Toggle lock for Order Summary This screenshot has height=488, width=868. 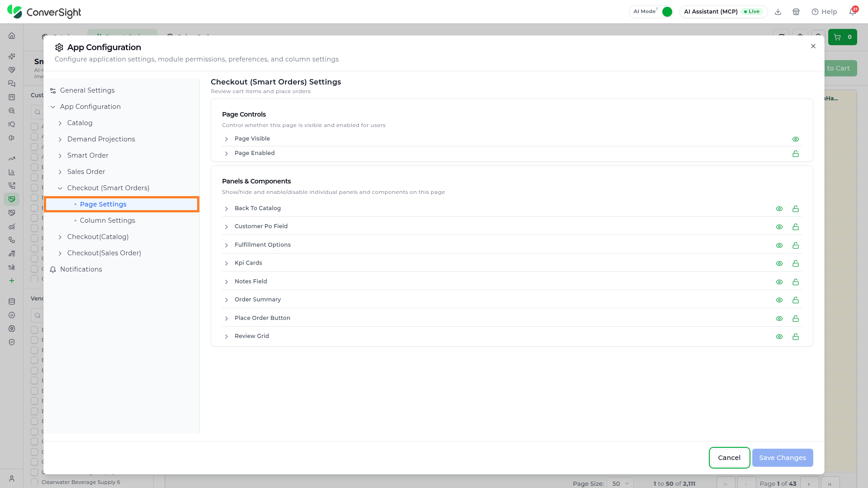click(796, 300)
